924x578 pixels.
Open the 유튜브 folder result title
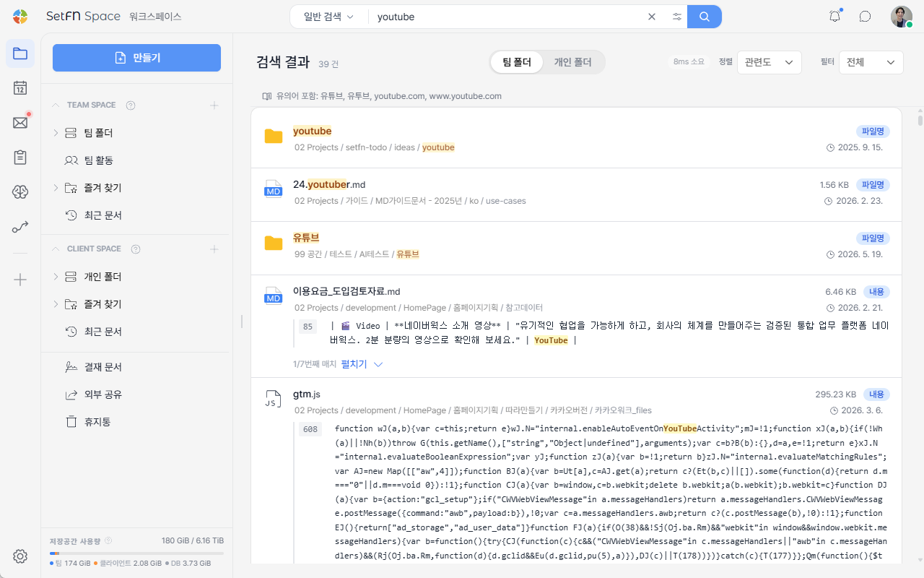306,238
